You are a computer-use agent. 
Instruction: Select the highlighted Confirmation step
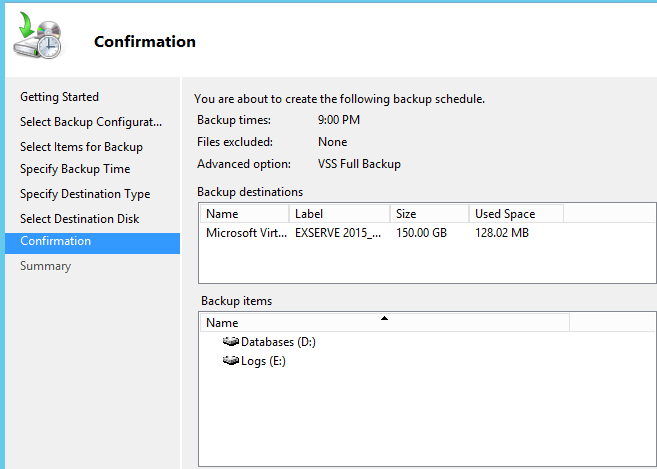[x=55, y=241]
